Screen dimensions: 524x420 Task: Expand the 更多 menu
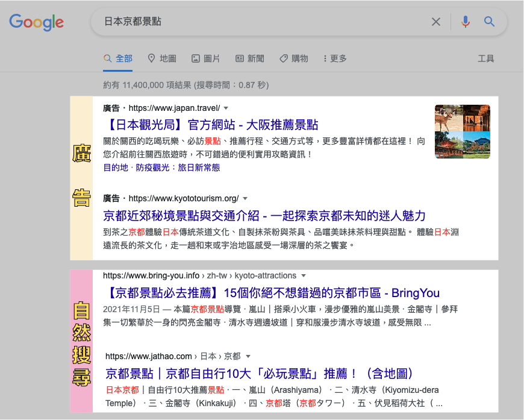point(335,58)
